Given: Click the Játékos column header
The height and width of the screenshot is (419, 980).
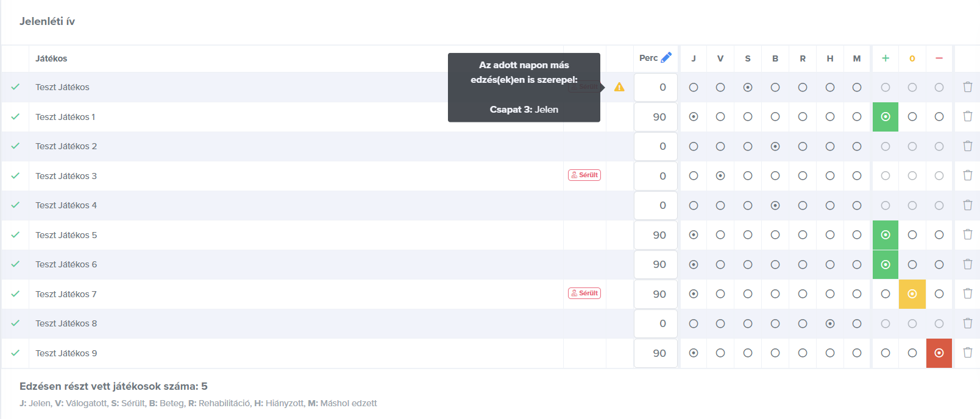Looking at the screenshot, I should click(51, 58).
